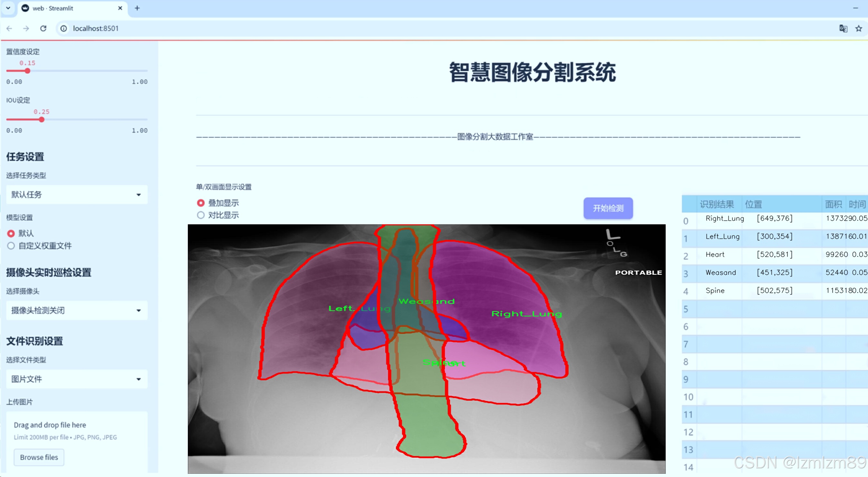
Task: Select 自定义权重文件 radio button
Action: (11, 246)
